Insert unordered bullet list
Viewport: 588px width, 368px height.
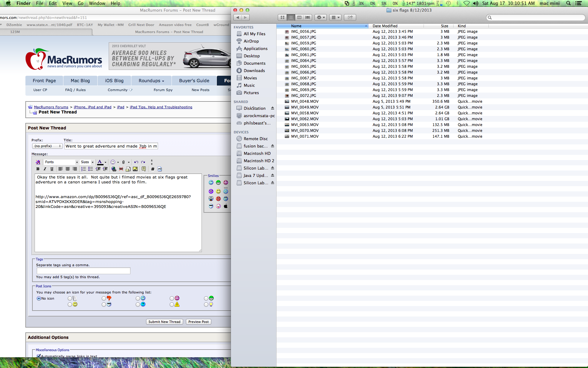pyautogui.click(x=91, y=169)
